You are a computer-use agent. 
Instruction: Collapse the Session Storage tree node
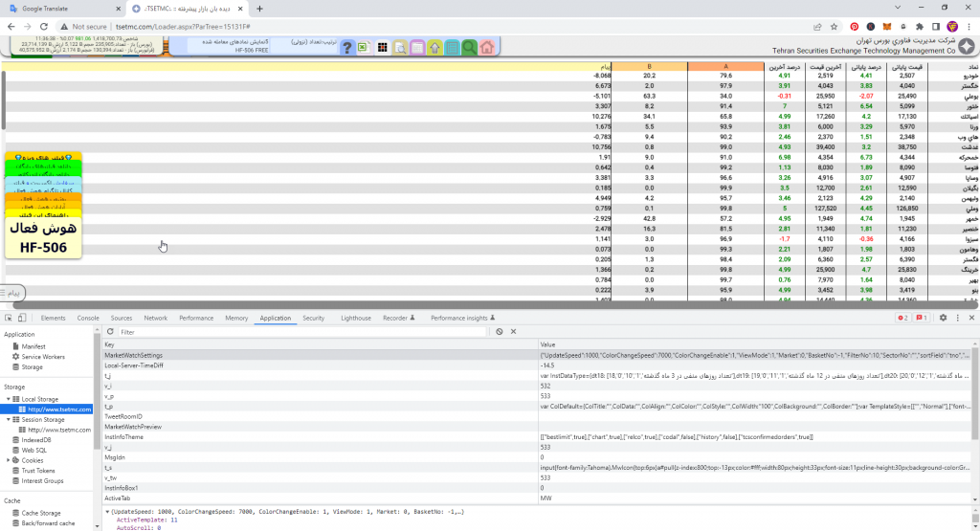[x=8, y=419]
